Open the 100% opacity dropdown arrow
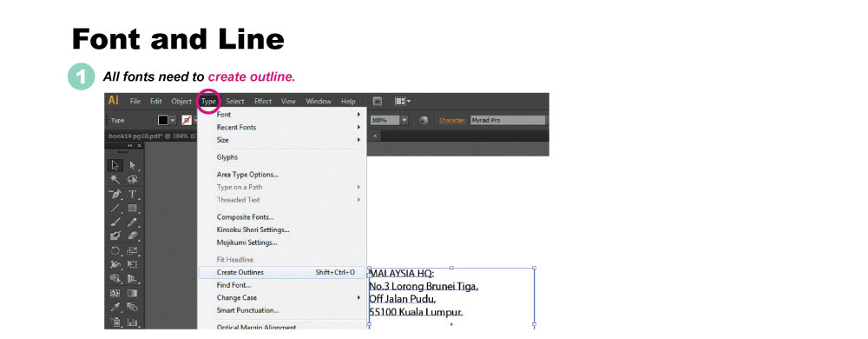Image resolution: width=868 pixels, height=339 pixels. click(x=404, y=120)
